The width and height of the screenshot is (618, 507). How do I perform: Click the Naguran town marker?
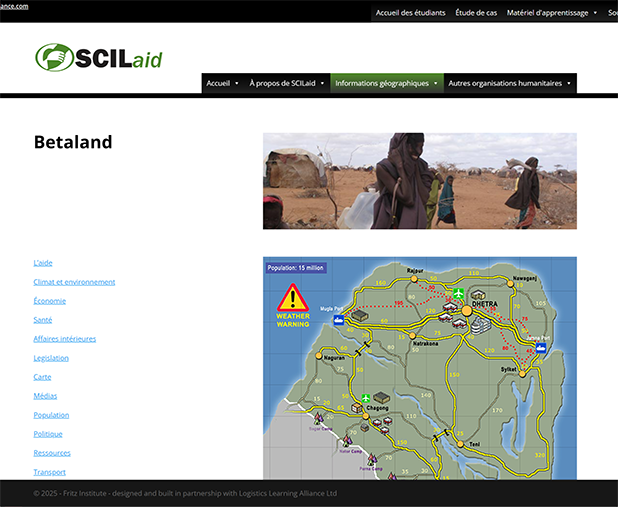[319, 356]
